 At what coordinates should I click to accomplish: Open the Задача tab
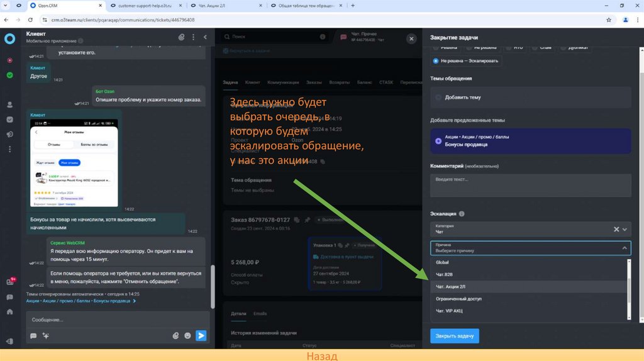point(230,82)
